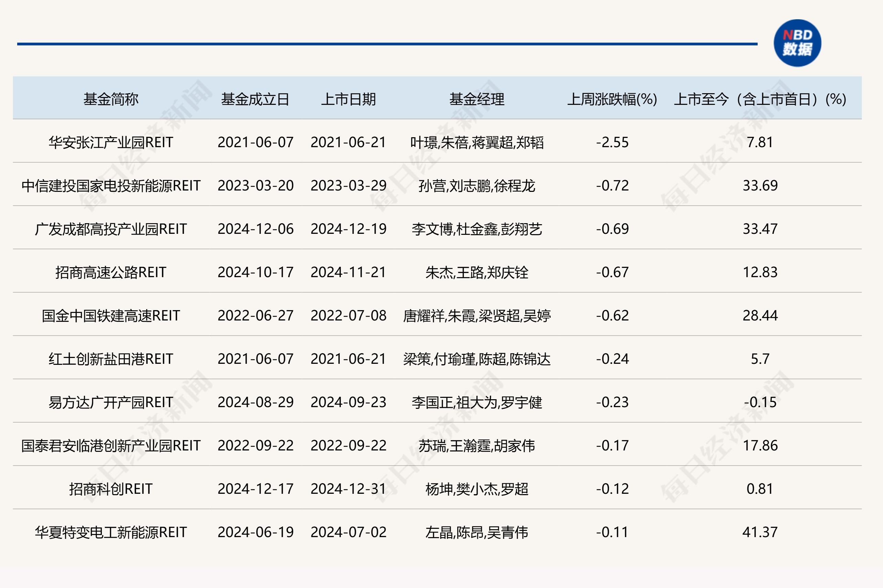Select listing date 2024-12-31

click(x=348, y=489)
